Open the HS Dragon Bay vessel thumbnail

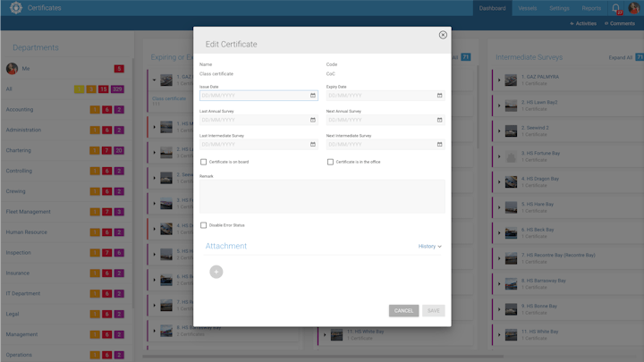pyautogui.click(x=511, y=181)
